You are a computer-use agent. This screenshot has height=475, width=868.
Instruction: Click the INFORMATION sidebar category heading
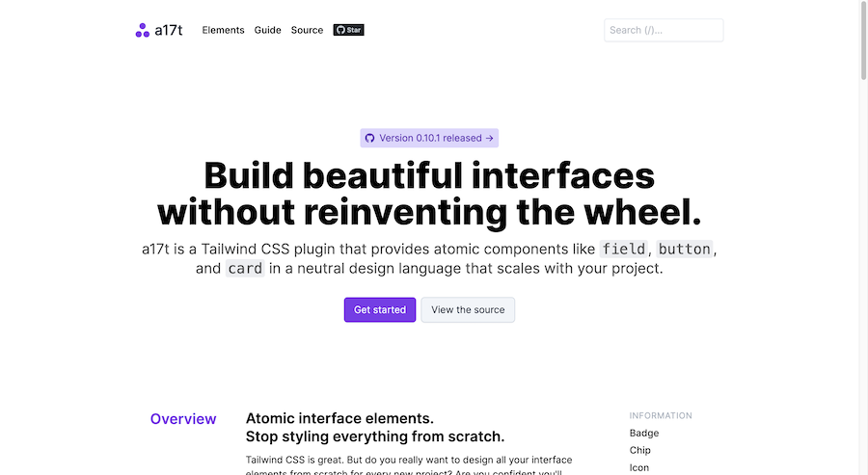pos(661,416)
